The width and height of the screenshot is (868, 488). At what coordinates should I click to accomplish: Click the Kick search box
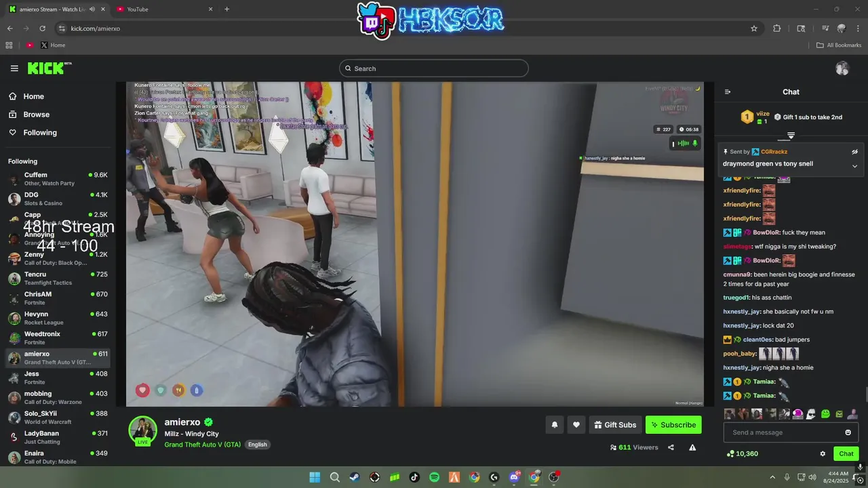[x=434, y=68]
